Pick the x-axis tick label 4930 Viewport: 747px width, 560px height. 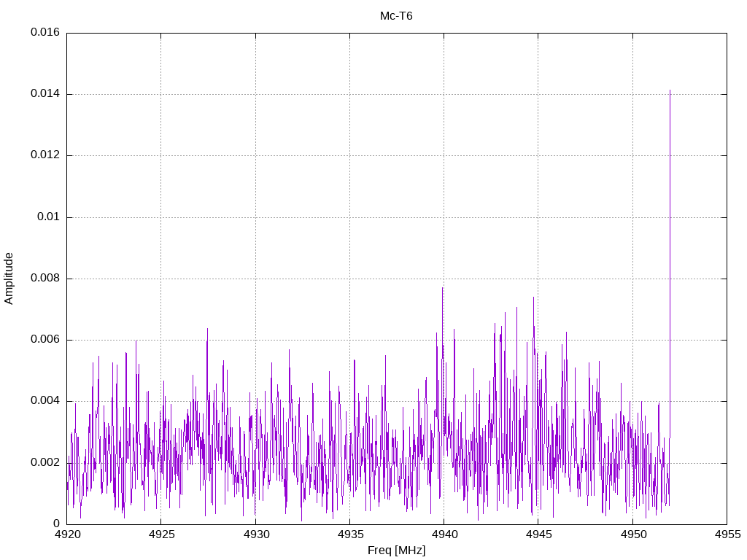(x=255, y=535)
